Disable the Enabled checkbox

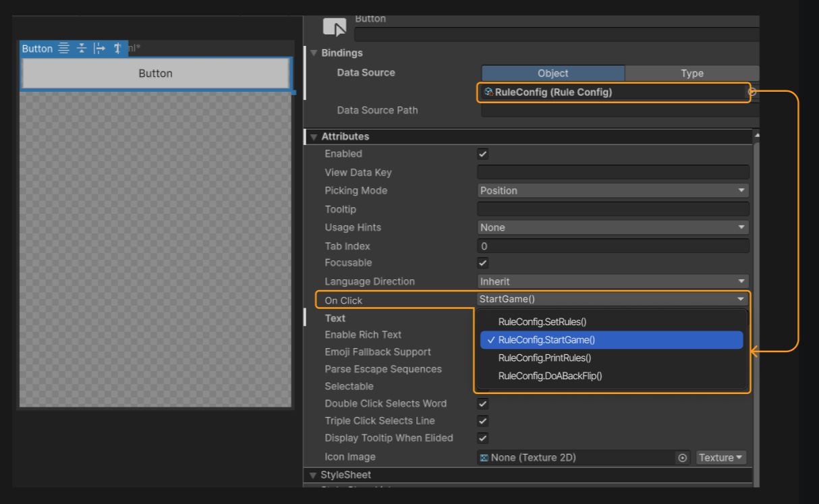[x=483, y=153]
